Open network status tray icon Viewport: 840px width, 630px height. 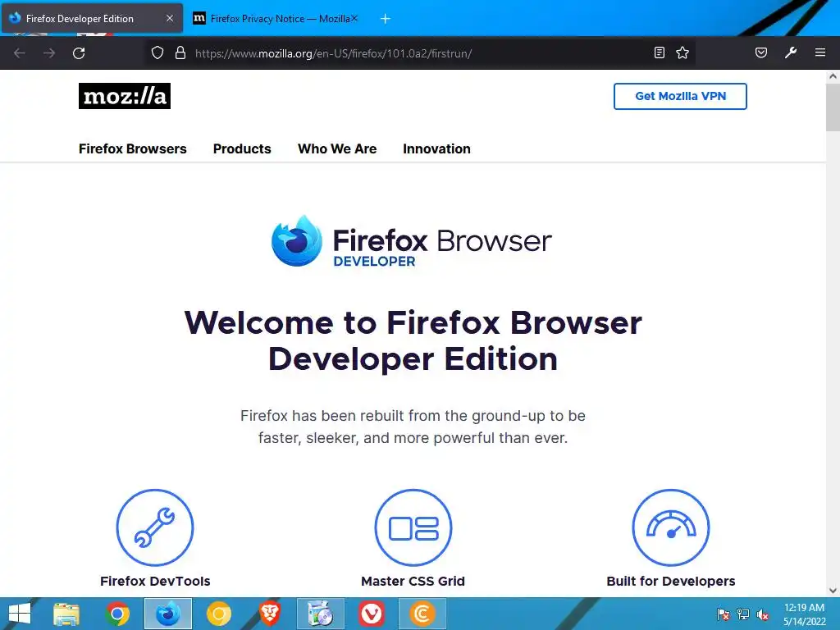[x=743, y=614]
